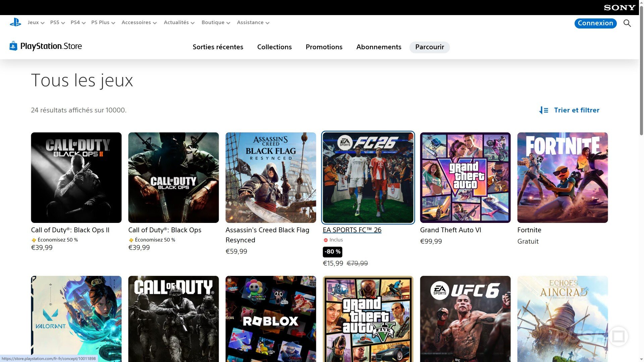Click the -80 % discount badge
This screenshot has width=644, height=362.
332,252
